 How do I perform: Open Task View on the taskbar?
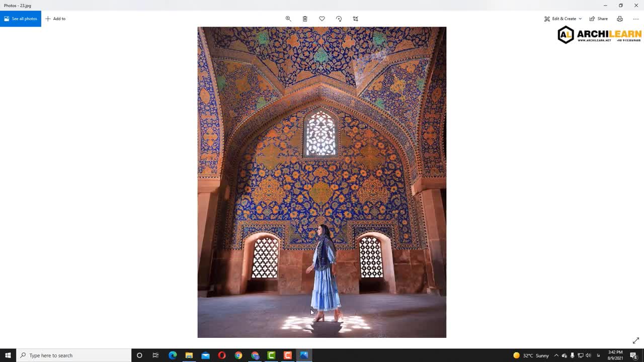point(155,355)
